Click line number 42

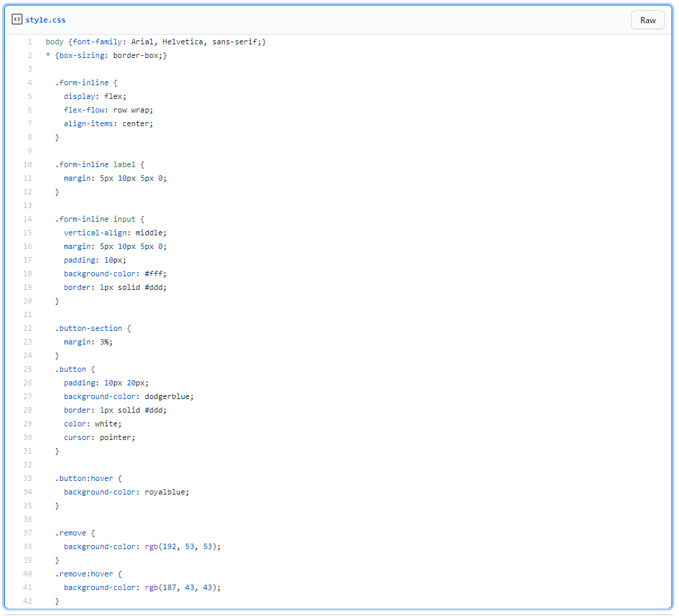pyautogui.click(x=27, y=601)
